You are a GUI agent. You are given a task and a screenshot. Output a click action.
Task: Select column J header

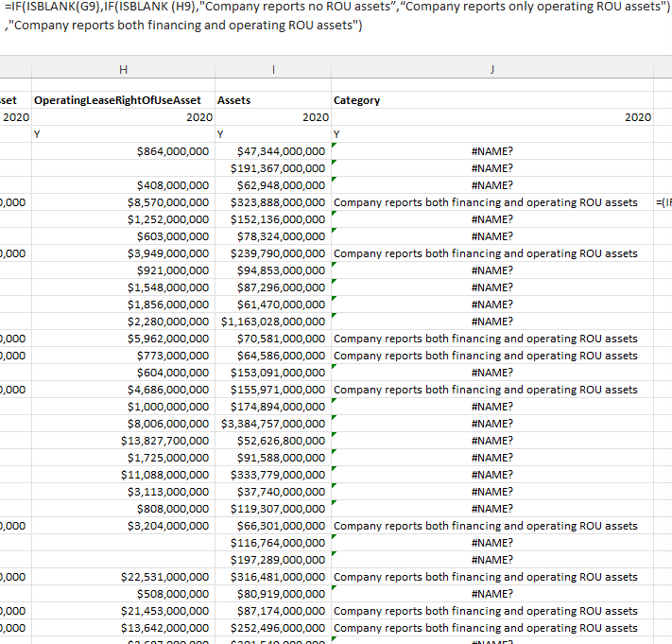coord(492,69)
